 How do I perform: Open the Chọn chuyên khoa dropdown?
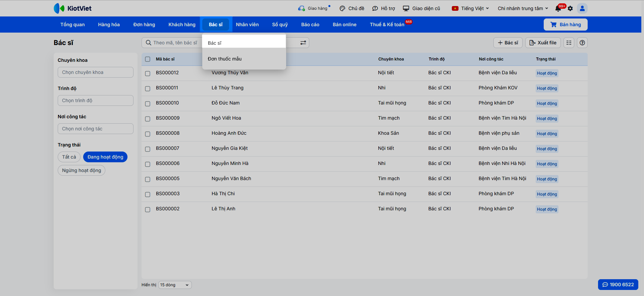coord(96,72)
